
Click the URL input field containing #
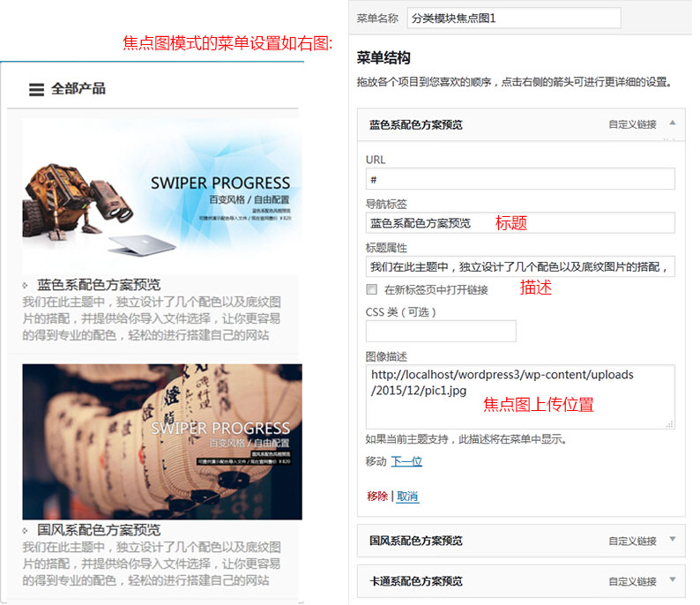pos(519,179)
